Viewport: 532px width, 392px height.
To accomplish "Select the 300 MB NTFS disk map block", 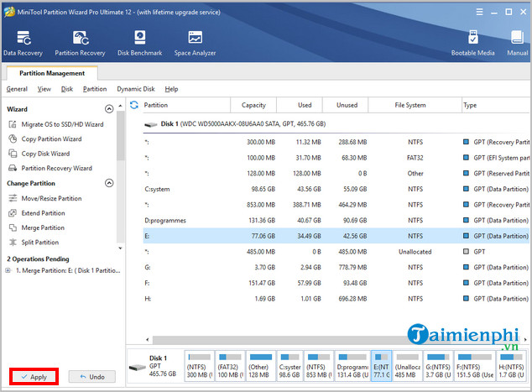I will pyautogui.click(x=200, y=366).
